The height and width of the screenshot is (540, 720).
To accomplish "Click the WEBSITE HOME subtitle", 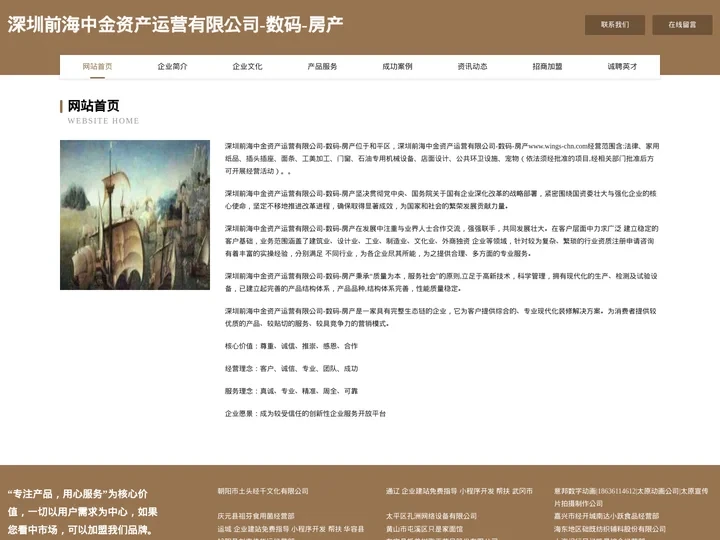I will pos(103,121).
